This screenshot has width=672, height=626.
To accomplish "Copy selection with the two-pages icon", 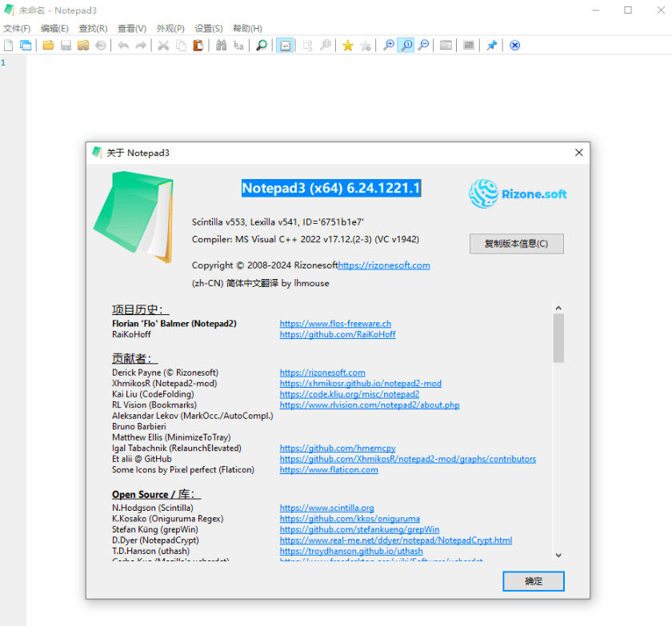I will click(181, 46).
